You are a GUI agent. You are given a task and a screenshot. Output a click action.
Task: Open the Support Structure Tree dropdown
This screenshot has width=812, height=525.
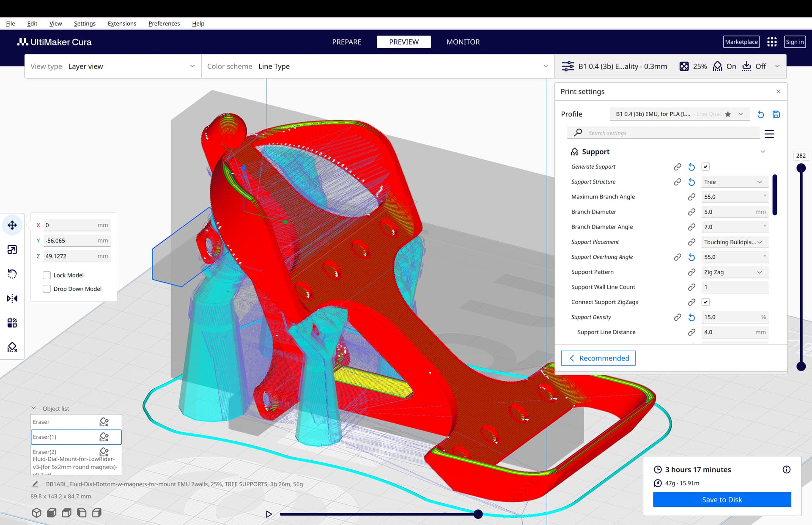(x=735, y=182)
